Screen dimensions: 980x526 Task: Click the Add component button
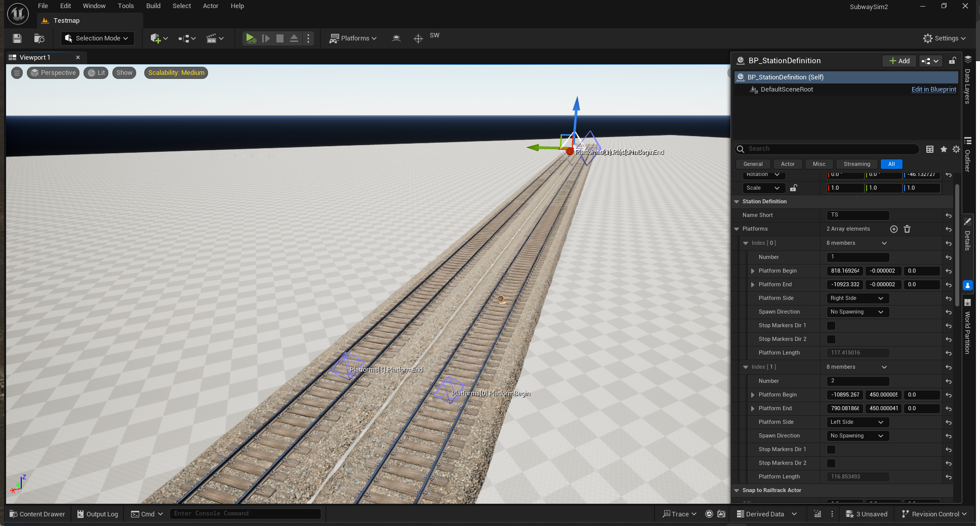coord(899,61)
